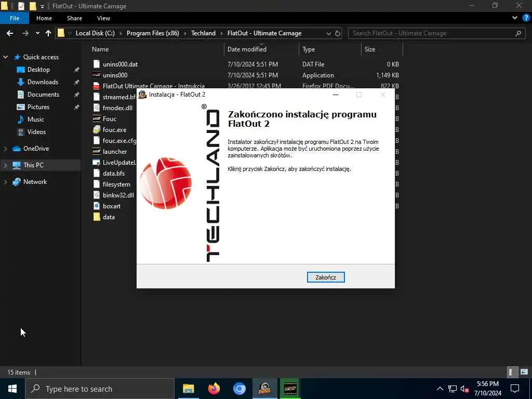Screen dimensions: 532x399
Task: Select the unins000.dat file
Action: pos(120,64)
